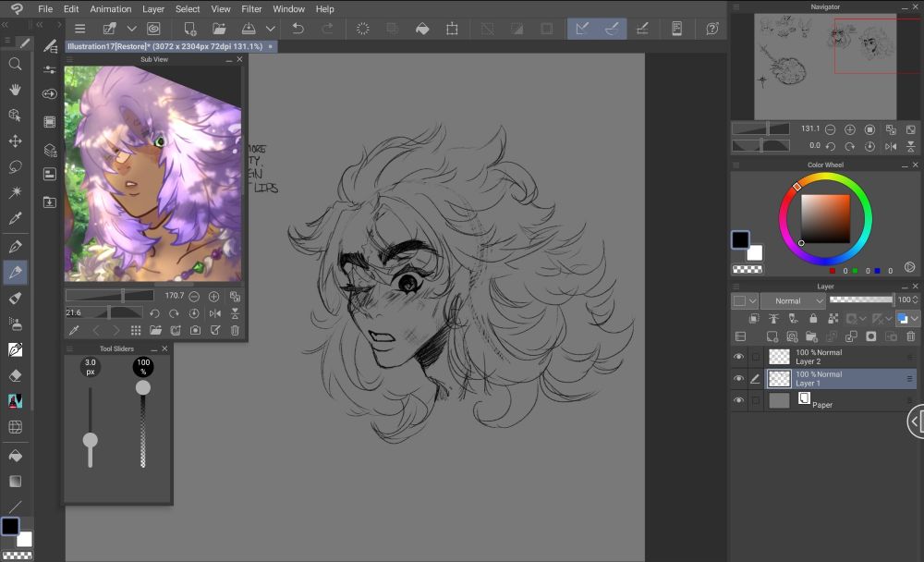Delete layer using trash icon in Layer panel
The height and width of the screenshot is (562, 924).
911,336
